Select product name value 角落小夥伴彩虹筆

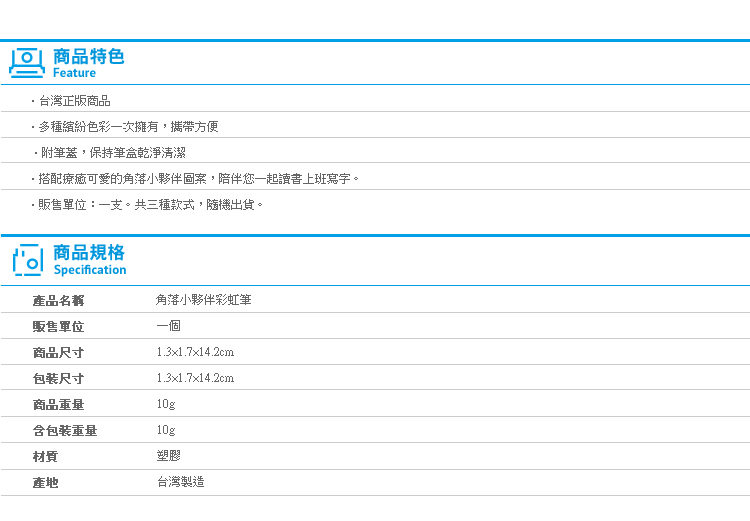(204, 300)
